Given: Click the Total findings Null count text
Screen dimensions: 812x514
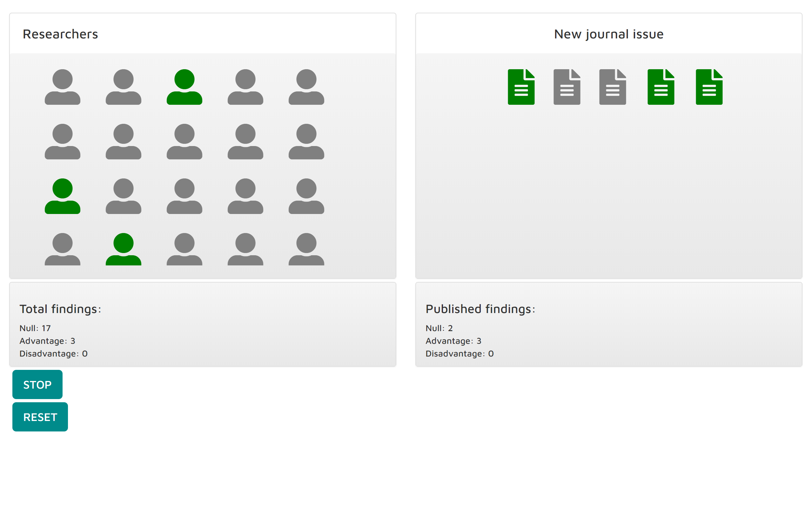Looking at the screenshot, I should [35, 328].
